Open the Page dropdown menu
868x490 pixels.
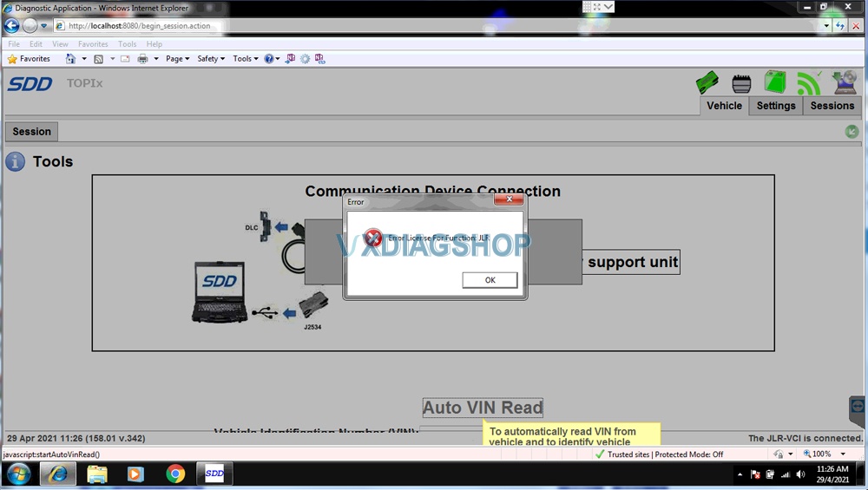(x=178, y=59)
